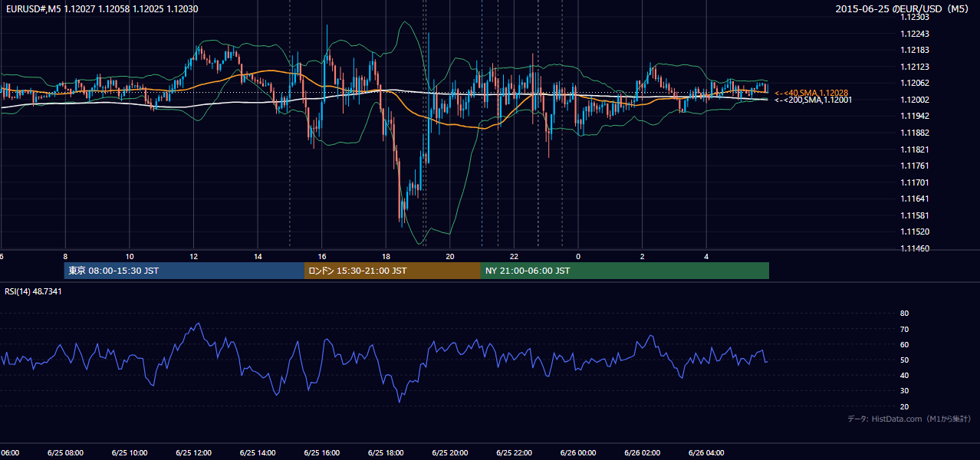Click hour label 22 under the price chart
980x460 pixels.
tap(515, 257)
